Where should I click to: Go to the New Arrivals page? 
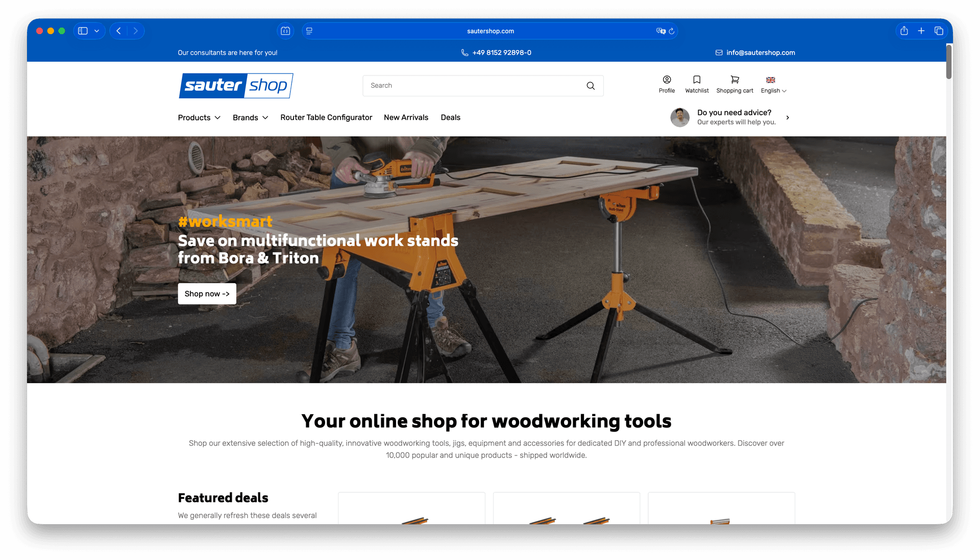pyautogui.click(x=406, y=118)
